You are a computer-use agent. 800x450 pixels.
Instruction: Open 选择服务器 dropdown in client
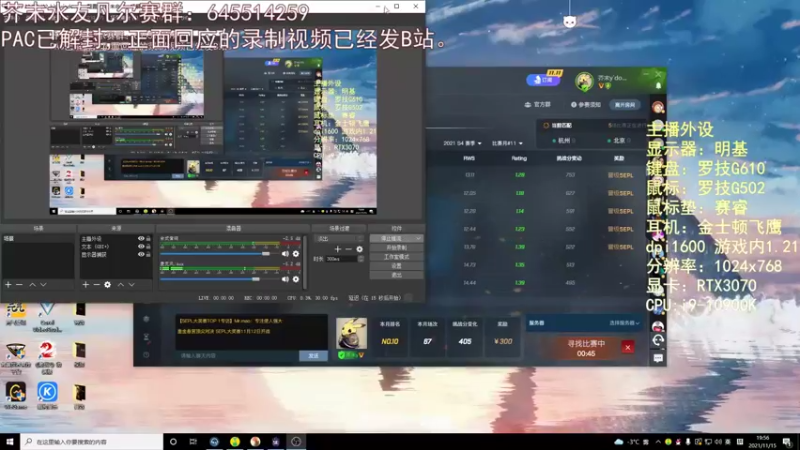coord(624,323)
